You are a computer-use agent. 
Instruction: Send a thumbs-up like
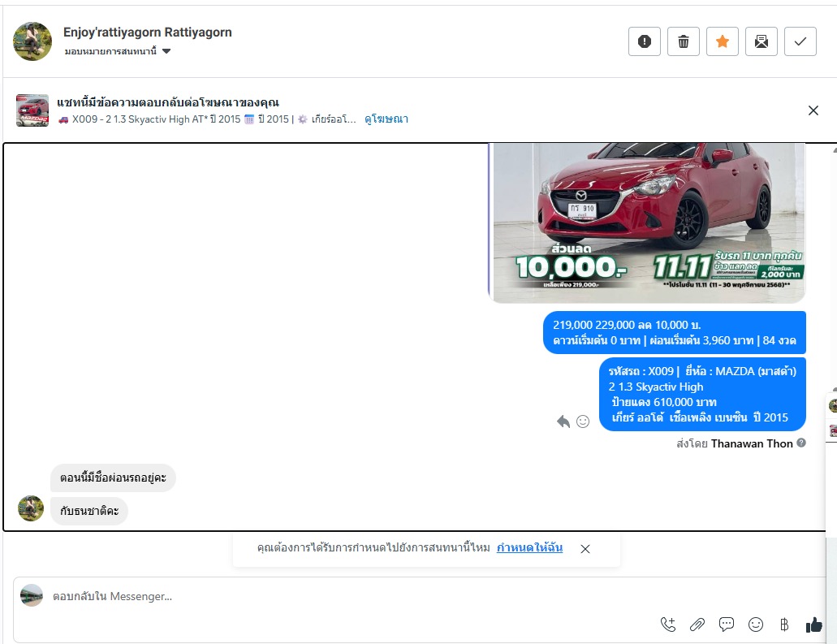(814, 625)
